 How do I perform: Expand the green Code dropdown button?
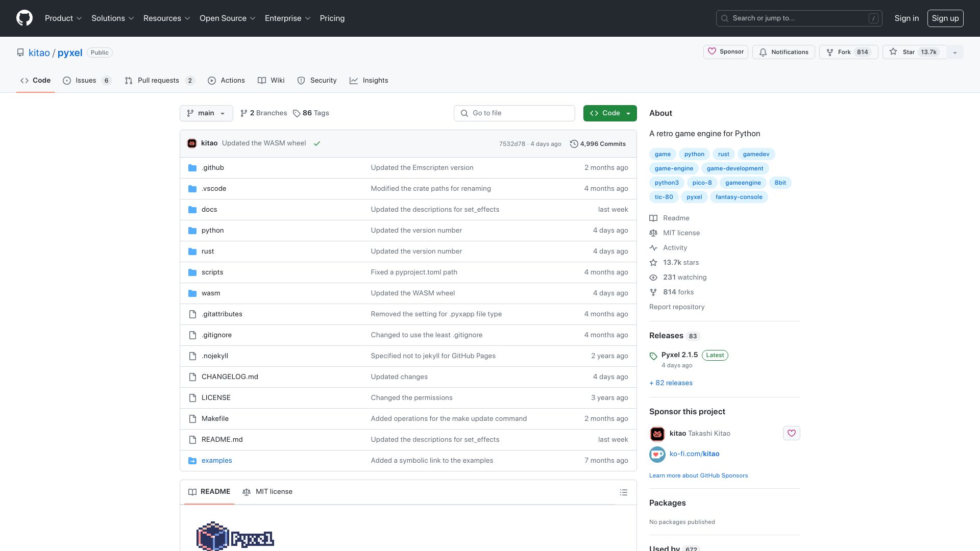[x=610, y=113]
